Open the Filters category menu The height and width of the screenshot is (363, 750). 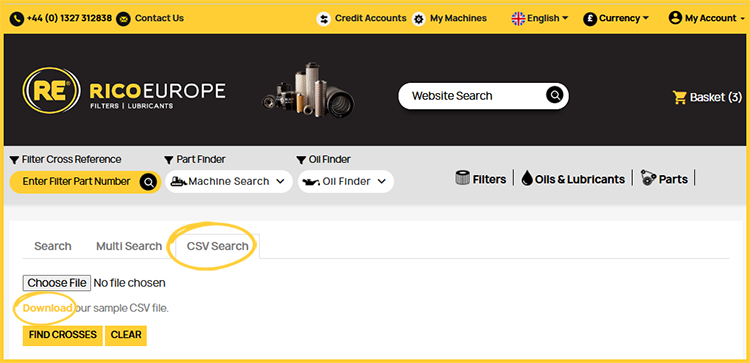[489, 179]
